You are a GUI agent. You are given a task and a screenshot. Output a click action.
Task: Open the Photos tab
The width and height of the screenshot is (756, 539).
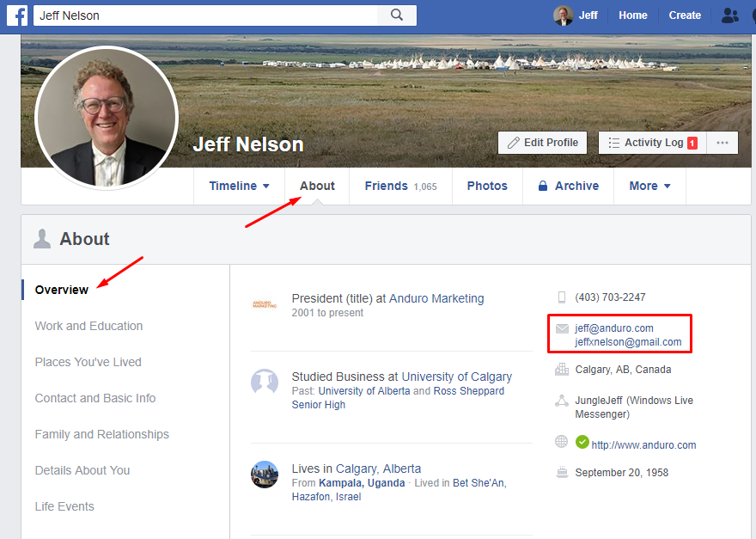point(487,186)
